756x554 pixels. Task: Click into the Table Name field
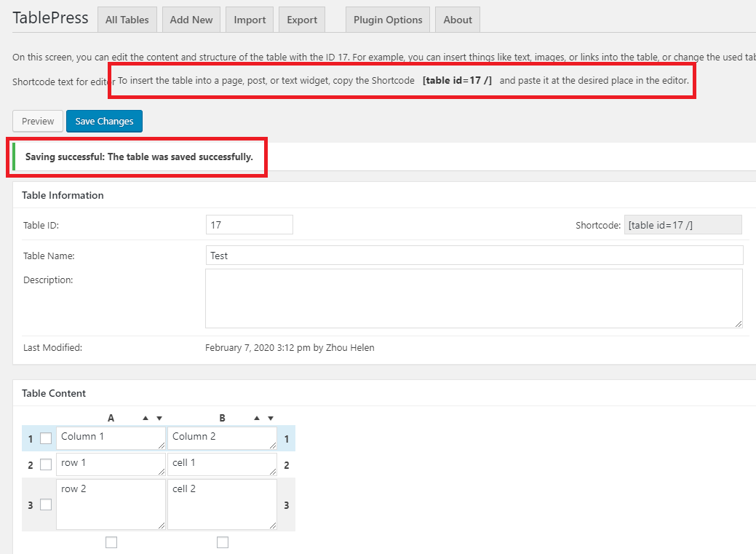pos(474,256)
